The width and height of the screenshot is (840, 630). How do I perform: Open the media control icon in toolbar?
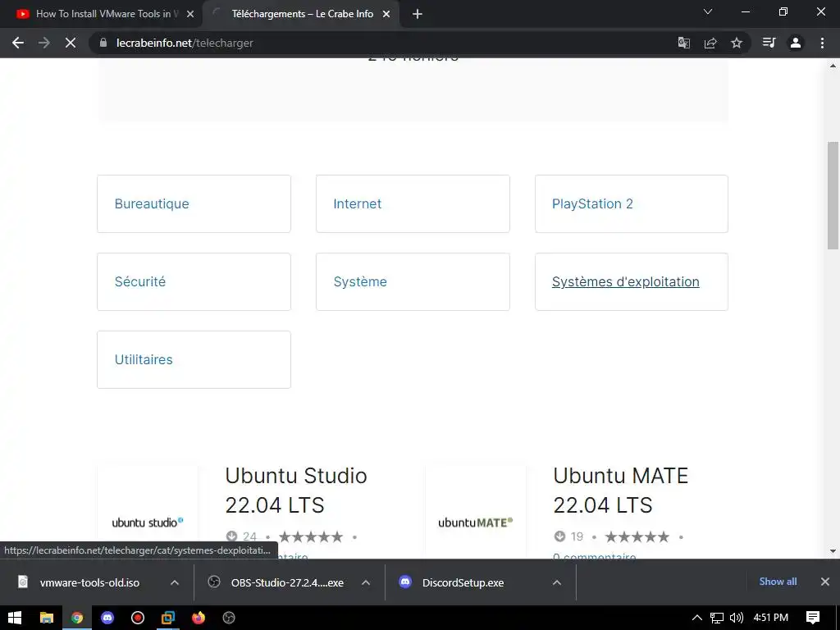click(769, 43)
